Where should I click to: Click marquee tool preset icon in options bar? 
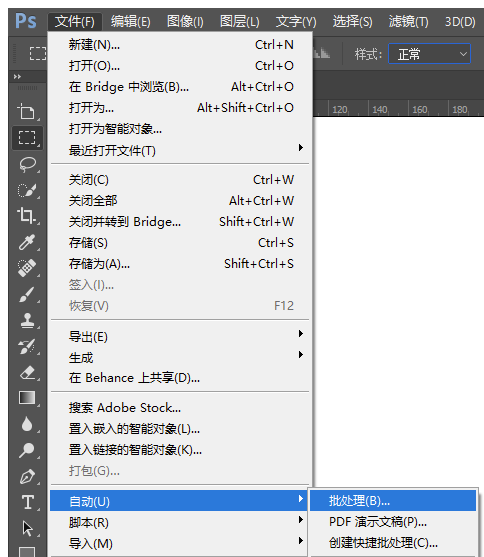click(38, 54)
